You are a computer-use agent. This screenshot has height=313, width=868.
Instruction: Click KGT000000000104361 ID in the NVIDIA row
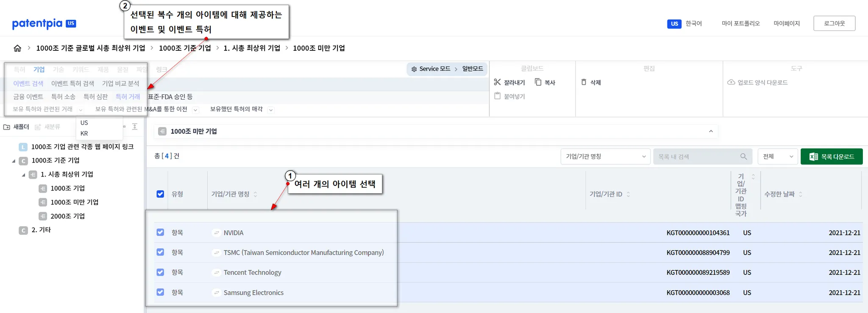698,233
